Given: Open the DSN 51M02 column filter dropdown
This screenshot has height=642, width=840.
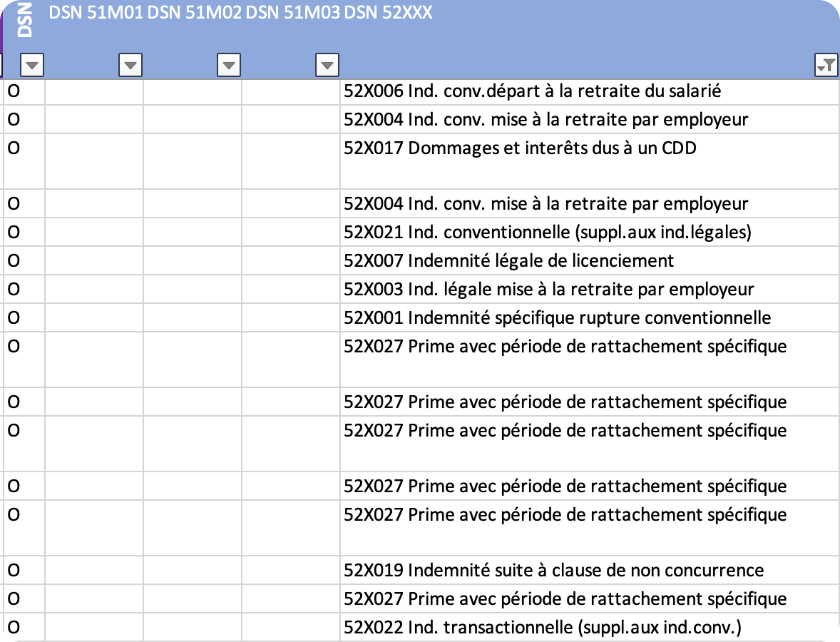Looking at the screenshot, I should [x=228, y=66].
